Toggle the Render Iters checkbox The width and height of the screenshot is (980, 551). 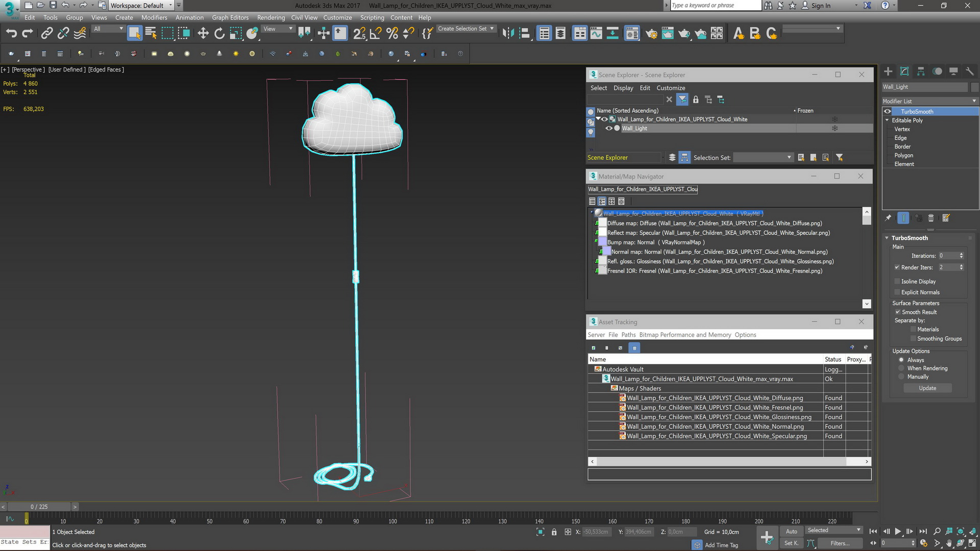[x=897, y=267]
